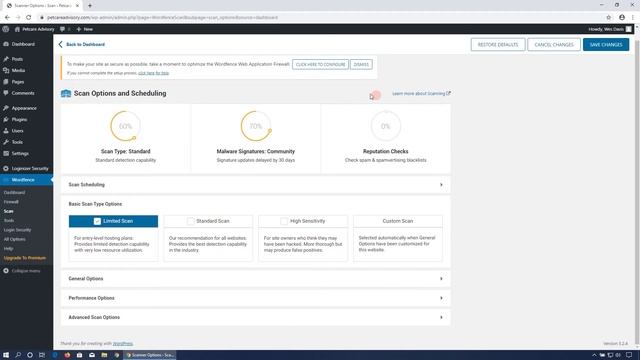This screenshot has width=640, height=360.
Task: Open Wordfence Scan submenu link
Action: pos(9,211)
